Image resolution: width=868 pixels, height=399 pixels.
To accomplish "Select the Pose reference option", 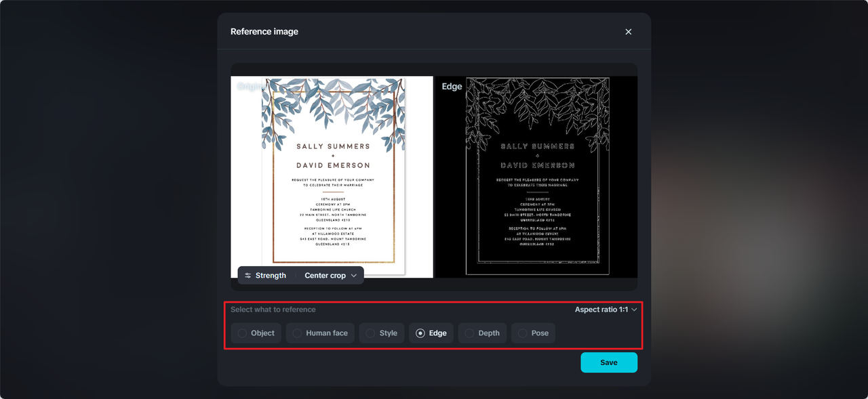I will 534,333.
